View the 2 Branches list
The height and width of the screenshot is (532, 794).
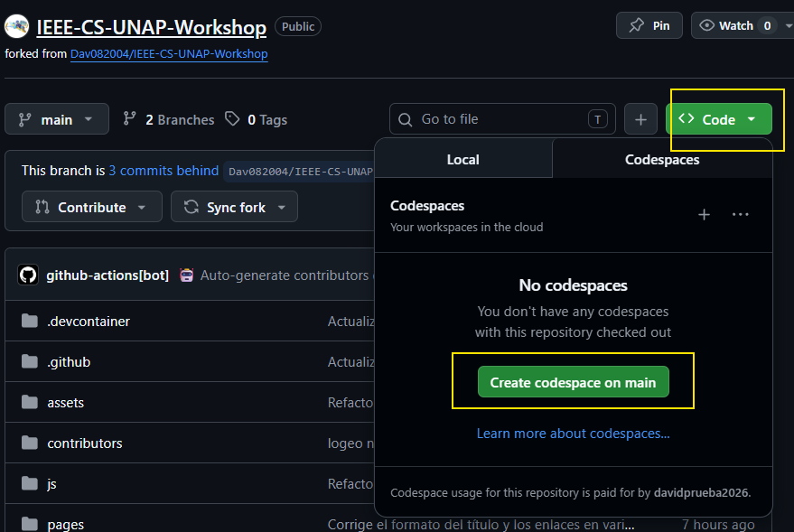pos(169,119)
